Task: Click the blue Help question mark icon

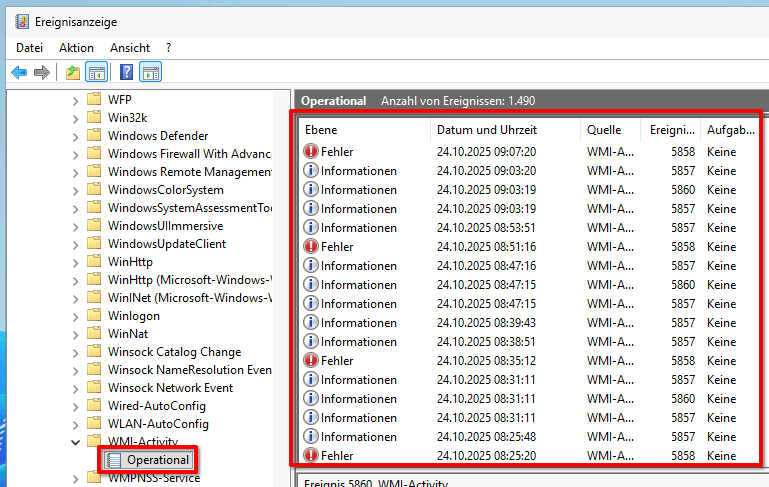Action: pyautogui.click(x=127, y=72)
